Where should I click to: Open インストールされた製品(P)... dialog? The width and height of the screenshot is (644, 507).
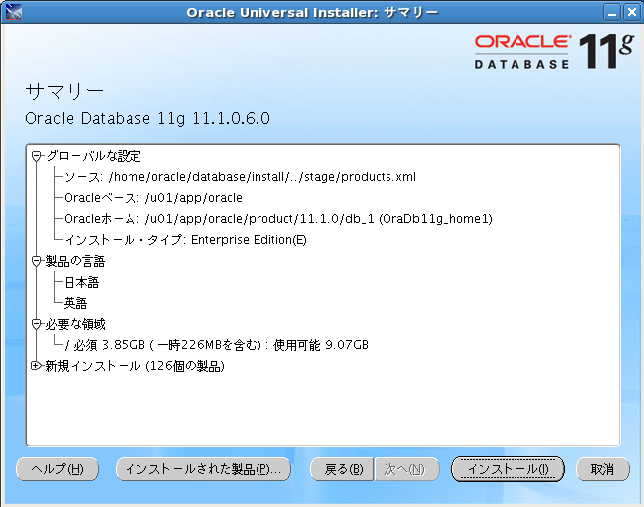coord(204,469)
